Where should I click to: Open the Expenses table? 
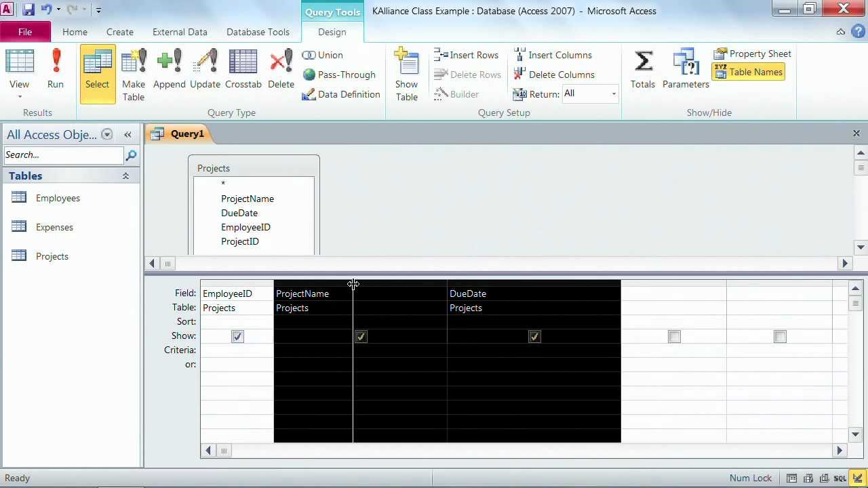point(54,227)
